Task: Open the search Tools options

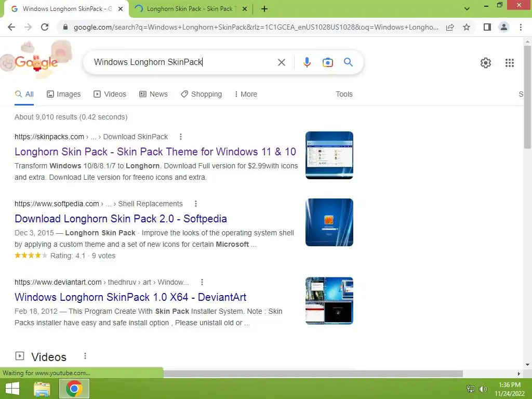Action: pos(344,95)
